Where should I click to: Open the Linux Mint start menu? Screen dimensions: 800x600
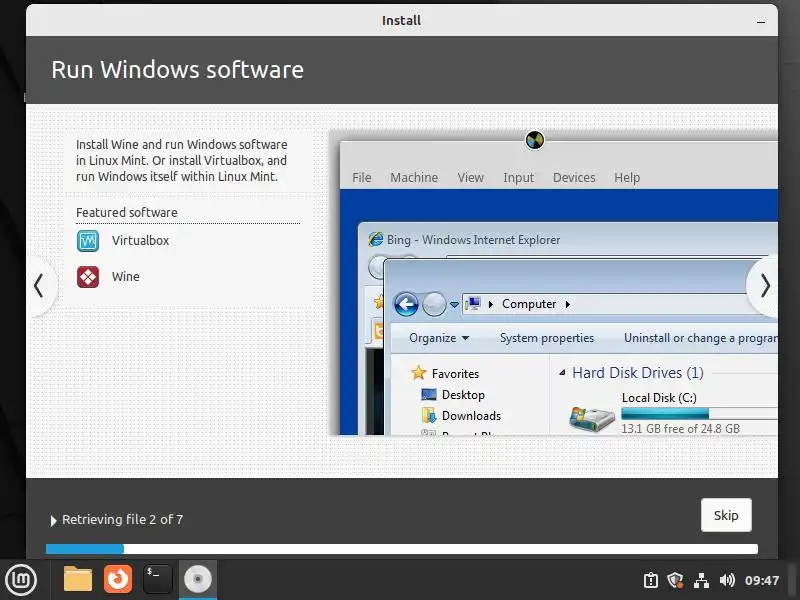(x=21, y=580)
